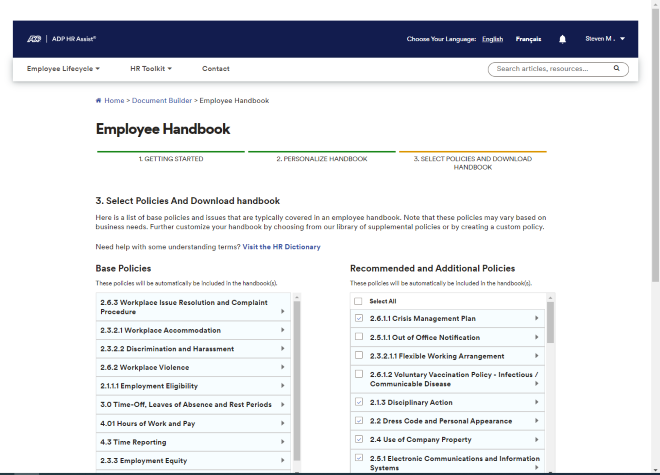This screenshot has height=475, width=660.
Task: Enable Flexible Working Arrangement checkbox
Action: tap(359, 356)
